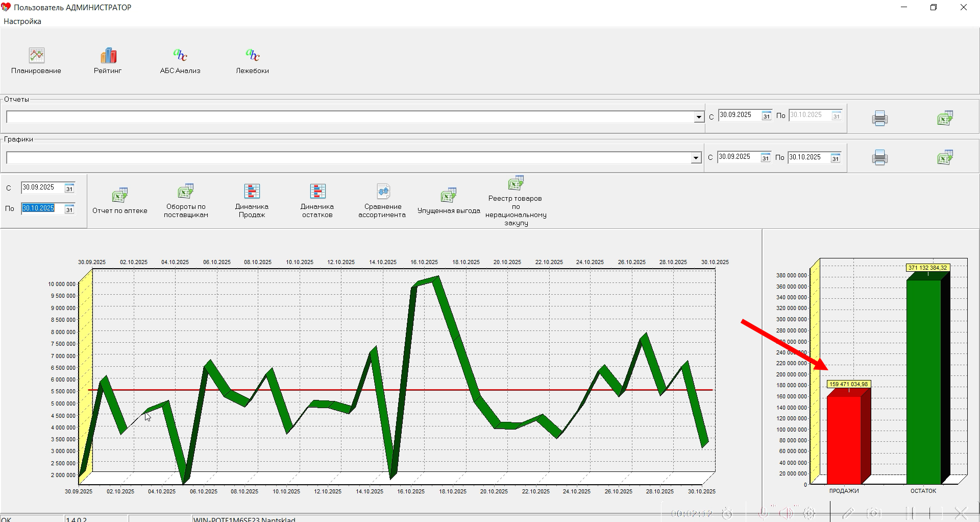Open calendar for Отчеты start date
Image resolution: width=980 pixels, height=522 pixels.
click(766, 116)
